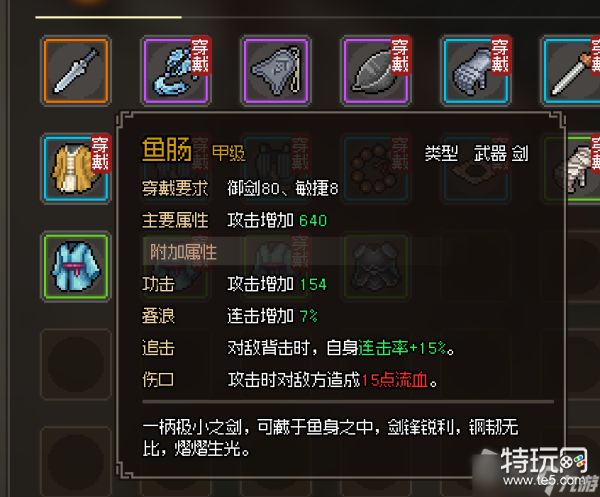Select the steel gauntlet glove item
This screenshot has height=497, width=600.
pos(476,71)
